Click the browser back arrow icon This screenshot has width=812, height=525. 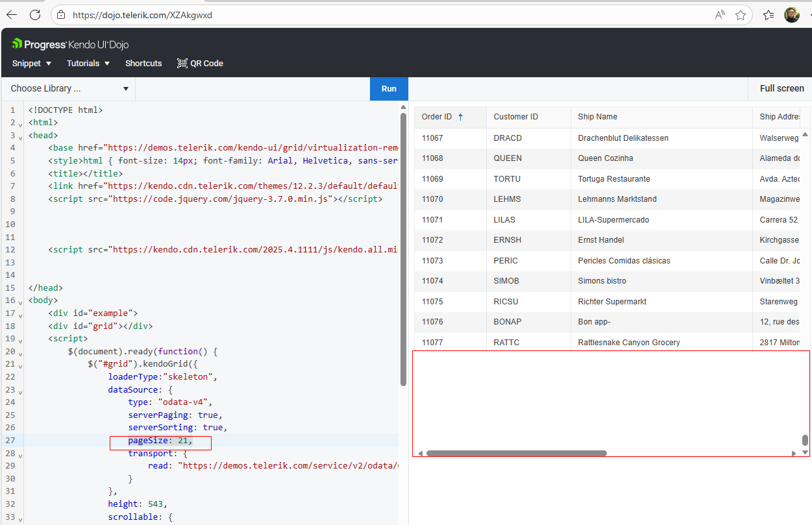[12, 15]
